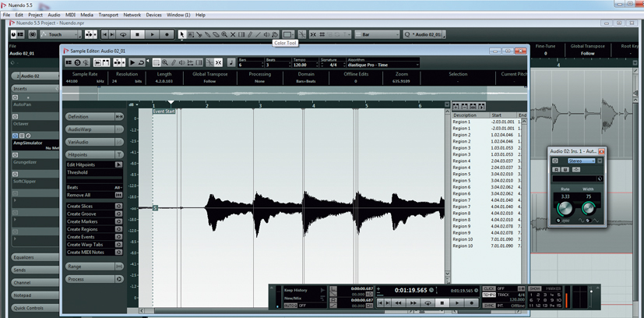Select the speaker Play tool in main toolbar
Viewport: 644px width, 318px height.
pos(266,35)
